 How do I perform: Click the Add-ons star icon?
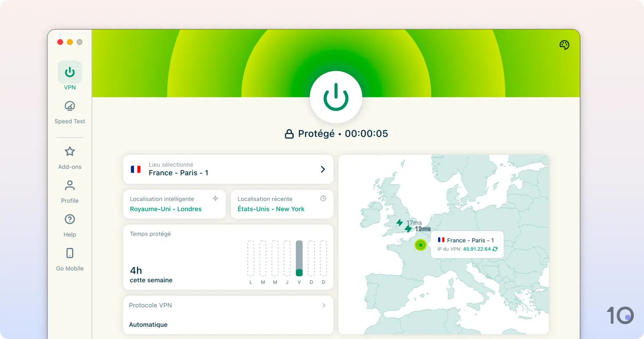(x=69, y=151)
